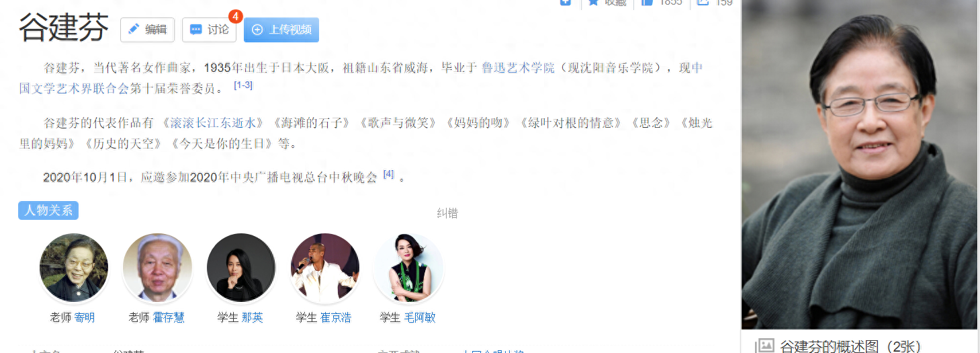Open teacher 寄明 portrait thumbnail

[x=74, y=268]
